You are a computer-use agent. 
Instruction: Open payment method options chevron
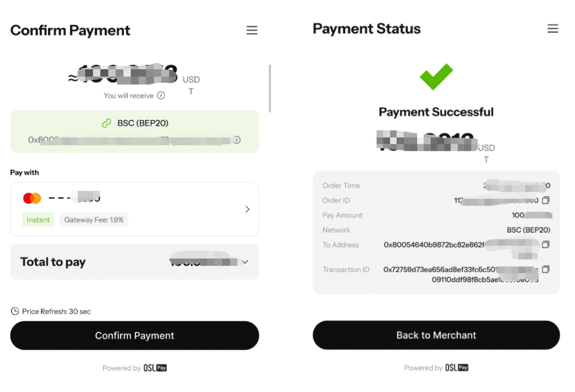coord(247,210)
